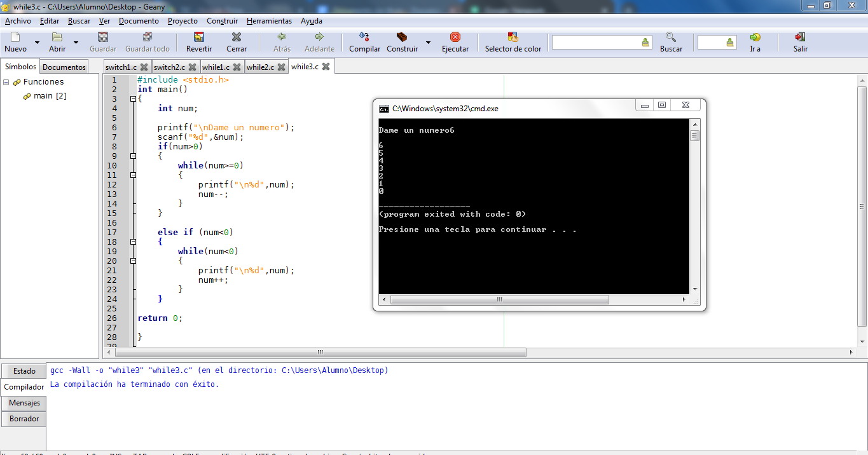Open the Buscar menu
This screenshot has width=868, height=455.
point(79,21)
